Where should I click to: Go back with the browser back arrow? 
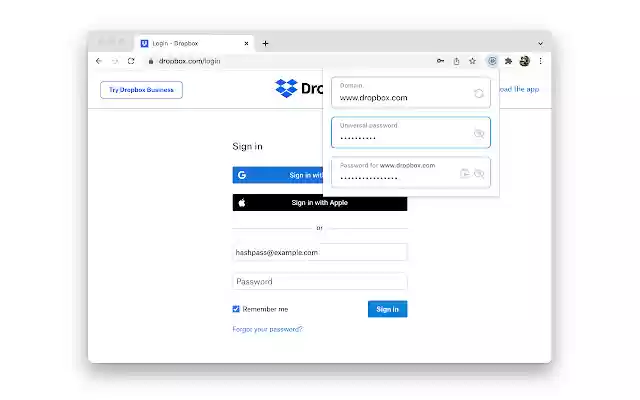99,61
